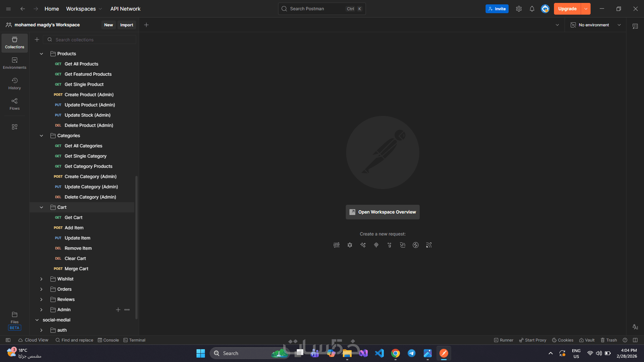The height and width of the screenshot is (362, 644).
Task: Open the tab list dropdown chevron
Action: coord(557,25)
